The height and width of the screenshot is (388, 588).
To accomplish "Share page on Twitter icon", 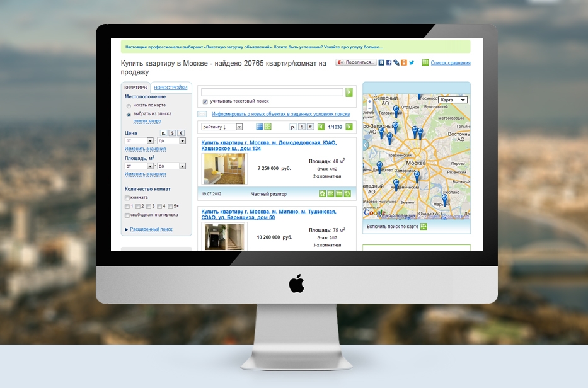I will tap(412, 62).
